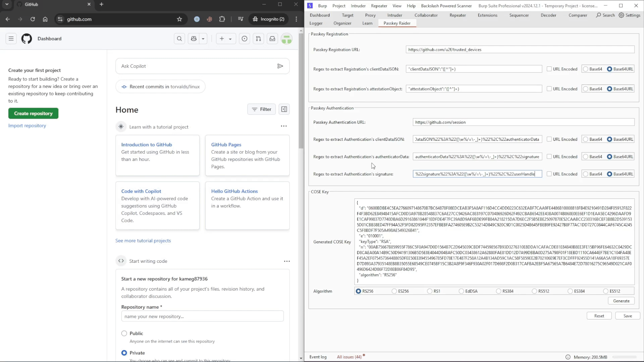Open Burp Suite Settings gear

coord(630,15)
